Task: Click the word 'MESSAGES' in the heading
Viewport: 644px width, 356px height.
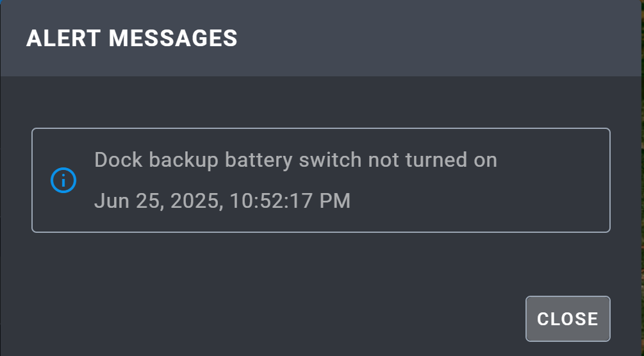Action: pyautogui.click(x=173, y=38)
